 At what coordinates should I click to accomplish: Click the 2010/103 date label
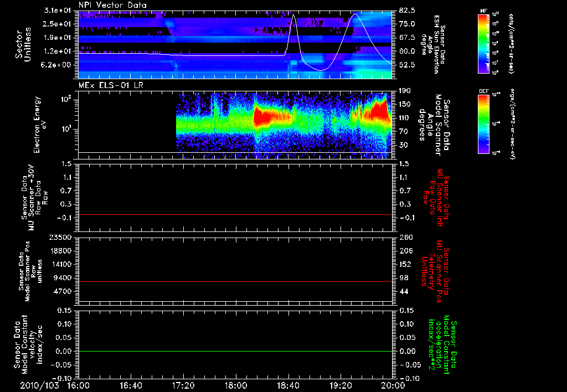point(39,385)
